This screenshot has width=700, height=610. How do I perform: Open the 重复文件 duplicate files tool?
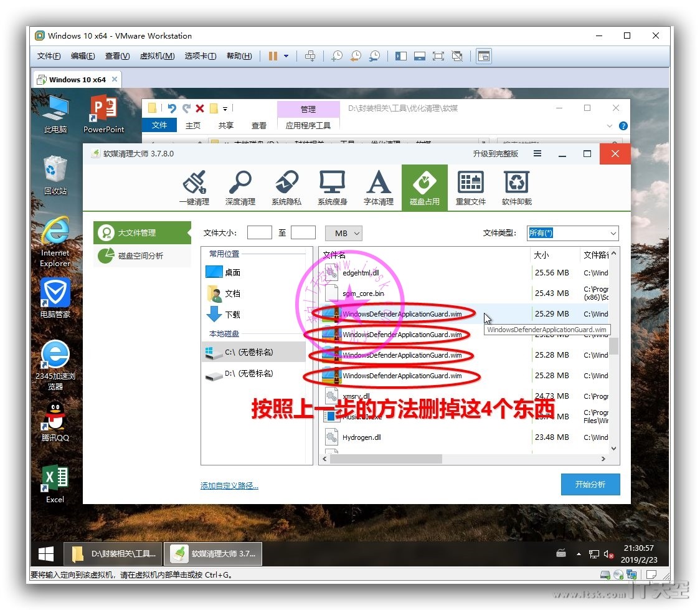click(471, 188)
